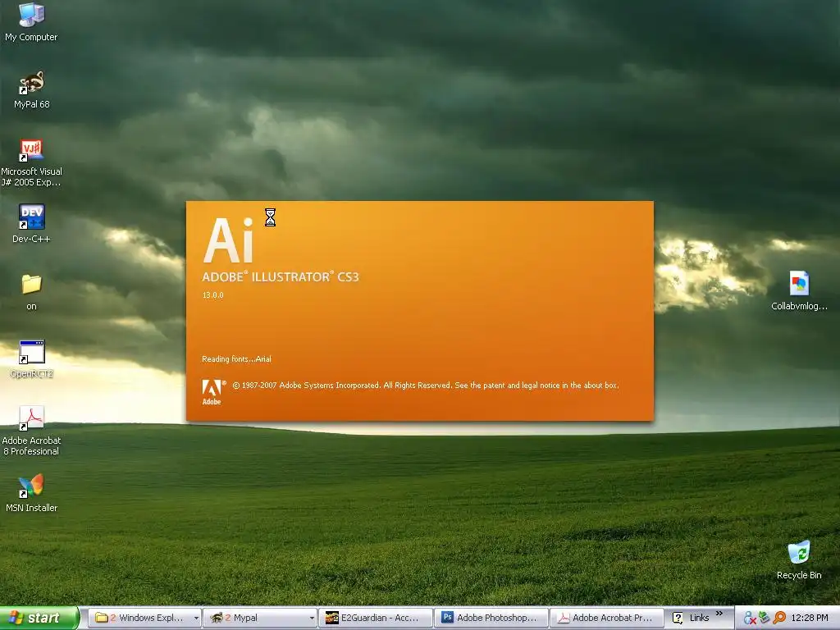Viewport: 840px width, 630px height.
Task: Click the network disconnected tray icon
Action: click(x=749, y=618)
